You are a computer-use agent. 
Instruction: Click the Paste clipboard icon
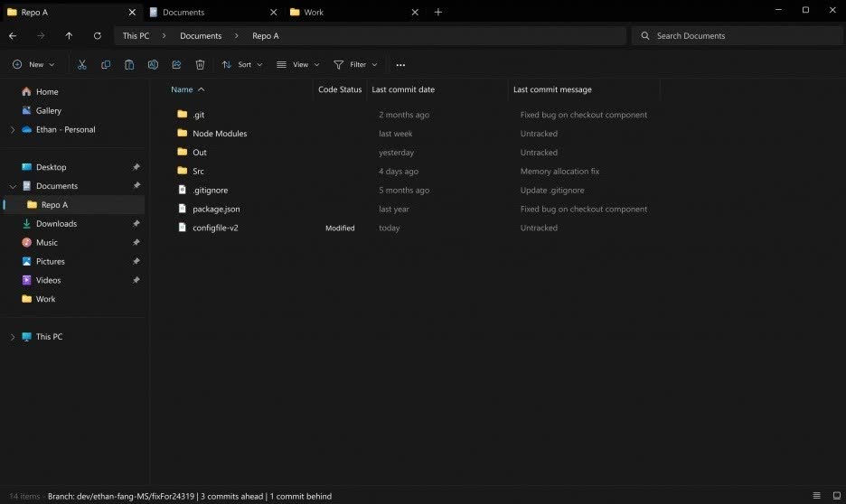click(x=129, y=65)
